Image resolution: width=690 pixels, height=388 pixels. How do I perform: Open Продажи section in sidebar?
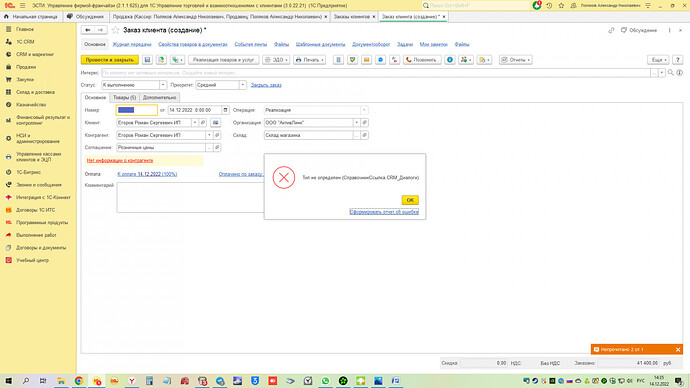[x=26, y=67]
